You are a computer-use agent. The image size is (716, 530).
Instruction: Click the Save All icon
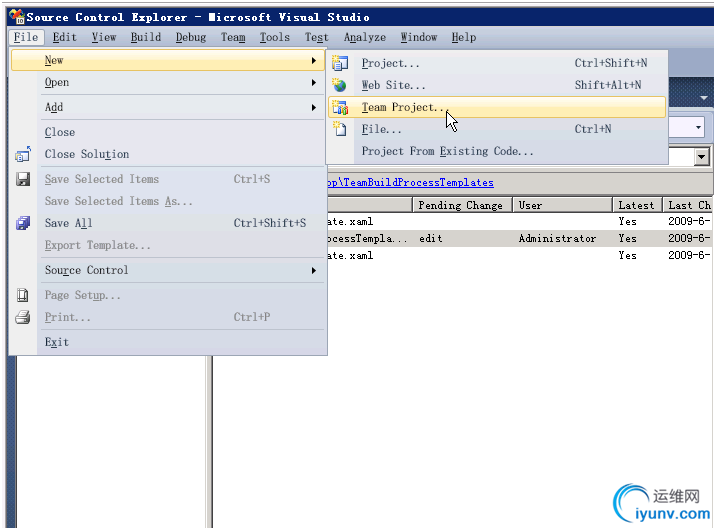23,223
